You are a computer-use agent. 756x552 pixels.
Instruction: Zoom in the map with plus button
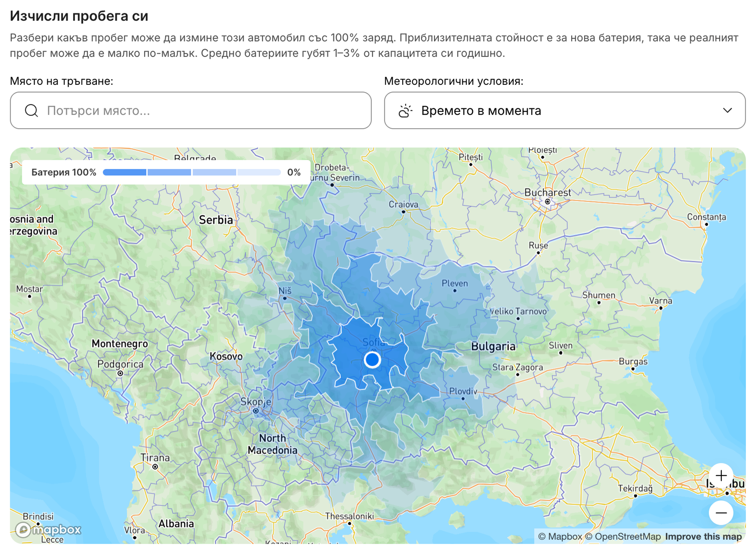coord(721,476)
